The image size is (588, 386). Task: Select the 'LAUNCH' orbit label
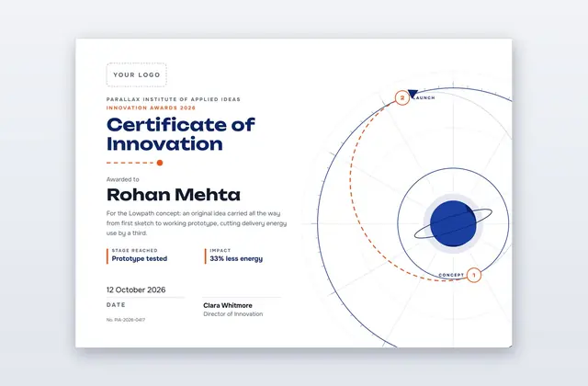pyautogui.click(x=424, y=98)
